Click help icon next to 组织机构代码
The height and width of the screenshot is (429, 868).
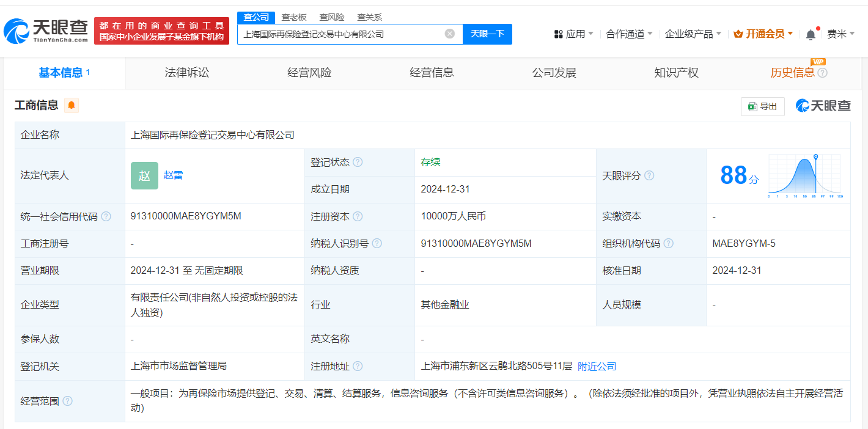click(x=669, y=244)
